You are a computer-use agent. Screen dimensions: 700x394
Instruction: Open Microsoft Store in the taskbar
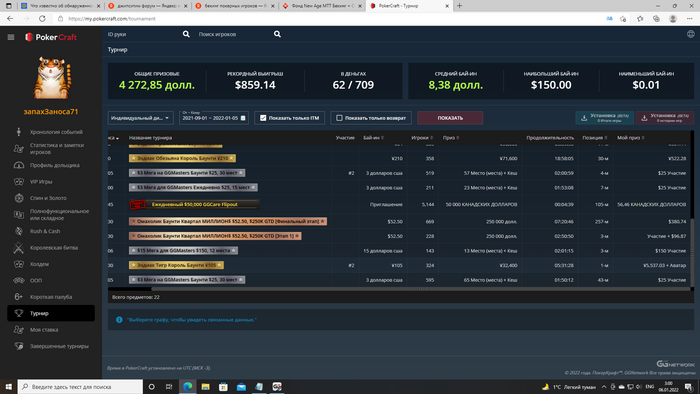223,386
